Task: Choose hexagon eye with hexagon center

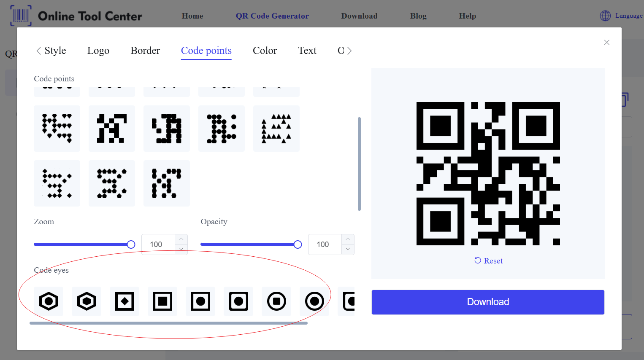Action: pyautogui.click(x=87, y=301)
